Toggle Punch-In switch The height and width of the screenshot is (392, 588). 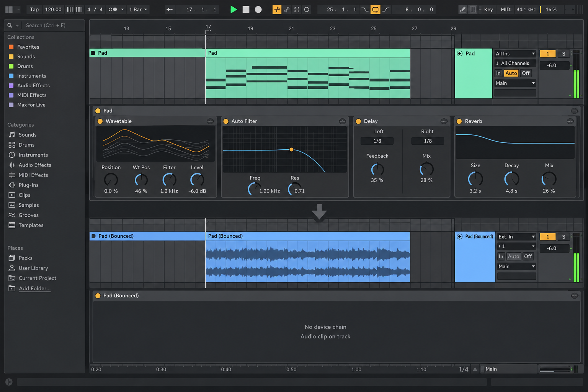pos(365,10)
